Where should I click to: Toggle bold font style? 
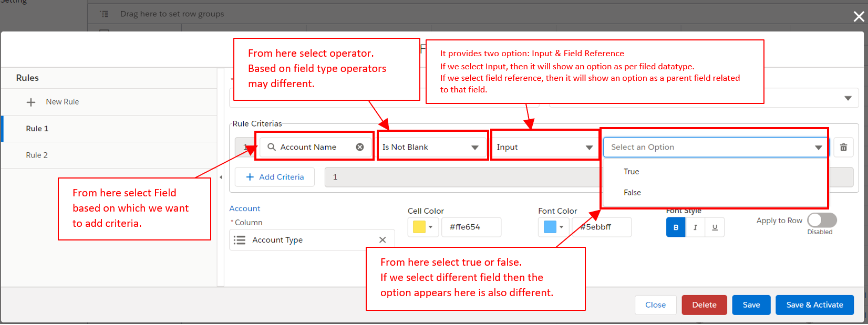coord(676,227)
